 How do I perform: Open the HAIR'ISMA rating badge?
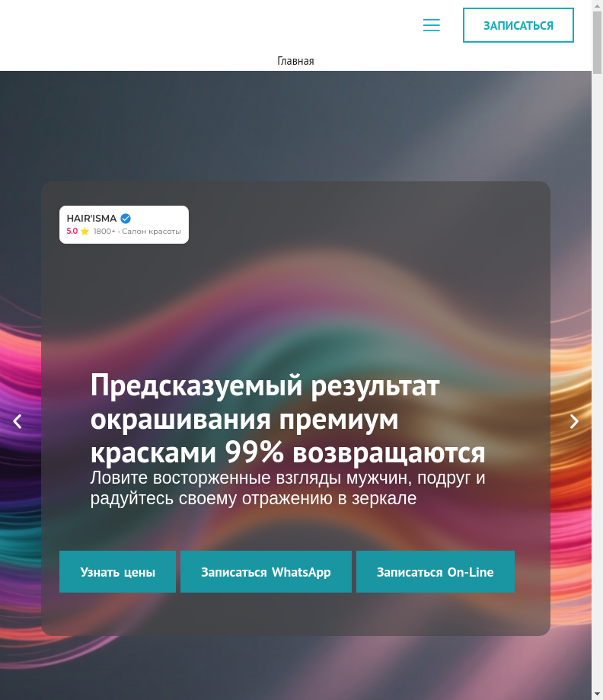124,225
